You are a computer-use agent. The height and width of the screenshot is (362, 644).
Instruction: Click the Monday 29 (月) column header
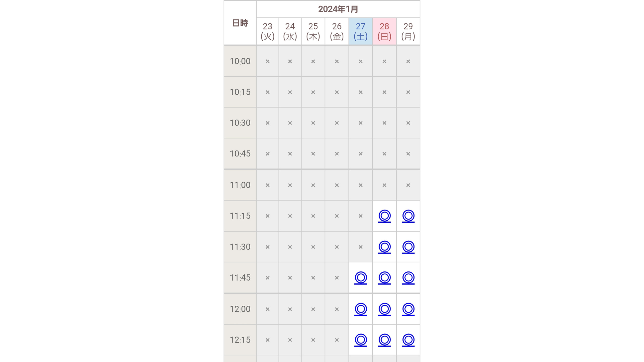click(408, 31)
